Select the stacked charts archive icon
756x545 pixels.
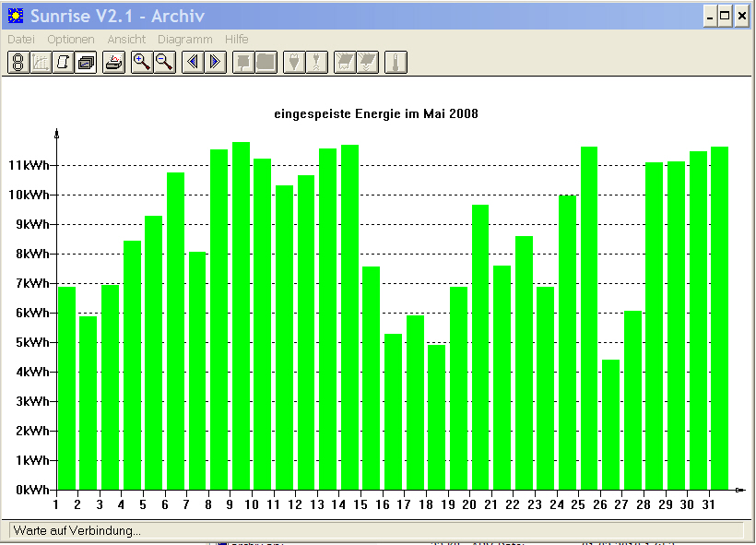86,62
